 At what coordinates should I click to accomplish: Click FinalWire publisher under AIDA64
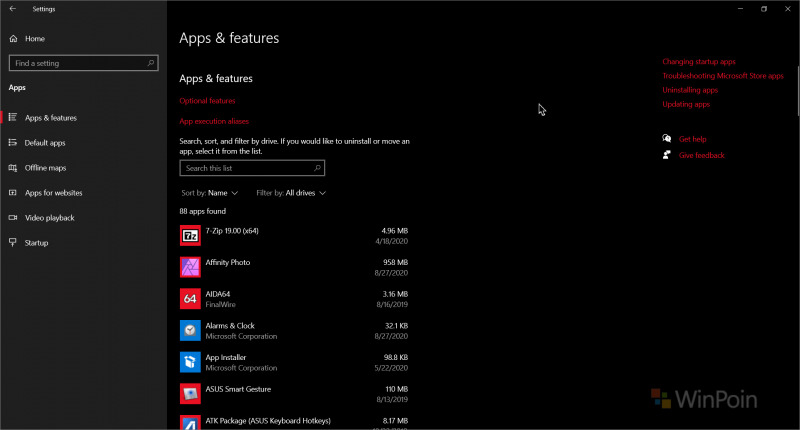pyautogui.click(x=220, y=305)
